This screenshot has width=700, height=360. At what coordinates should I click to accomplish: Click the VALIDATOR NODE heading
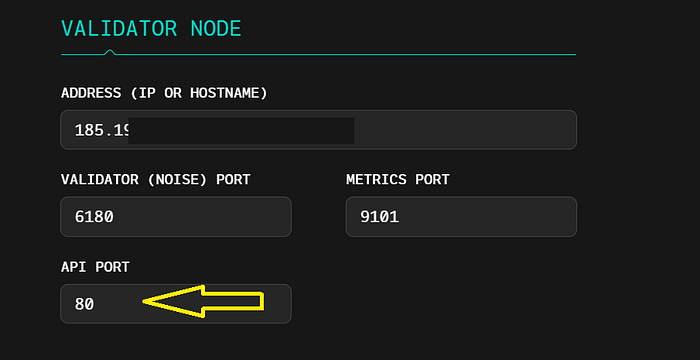[x=151, y=29]
